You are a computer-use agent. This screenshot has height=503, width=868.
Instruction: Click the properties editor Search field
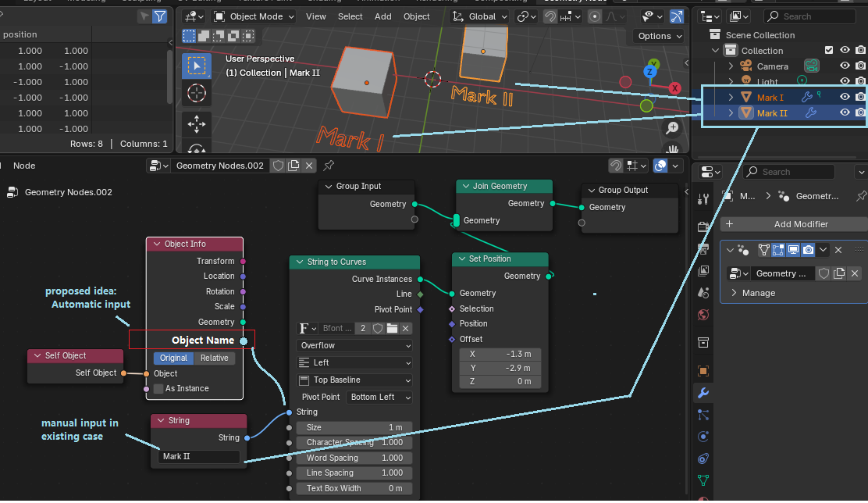click(x=788, y=173)
